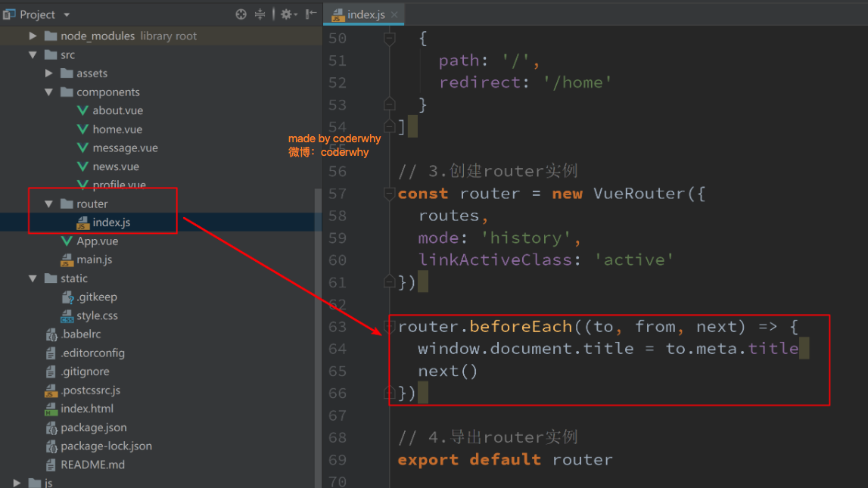Open style.css file

pos(97,315)
